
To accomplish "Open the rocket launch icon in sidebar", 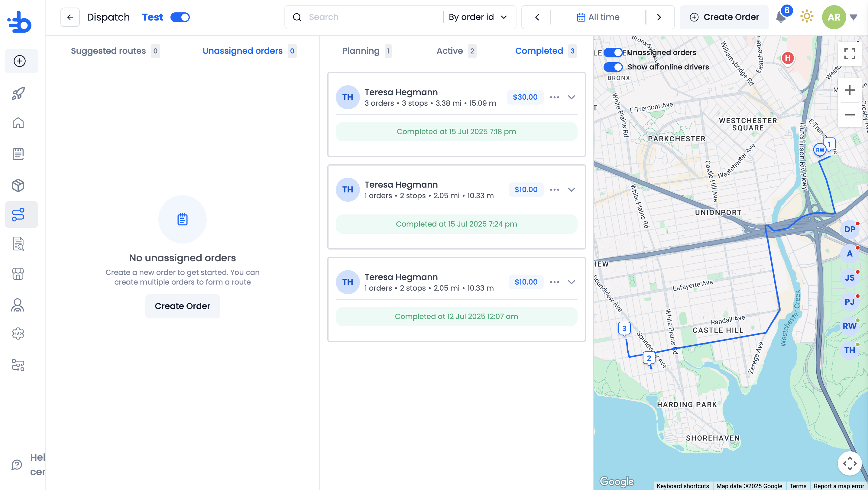I will [18, 93].
